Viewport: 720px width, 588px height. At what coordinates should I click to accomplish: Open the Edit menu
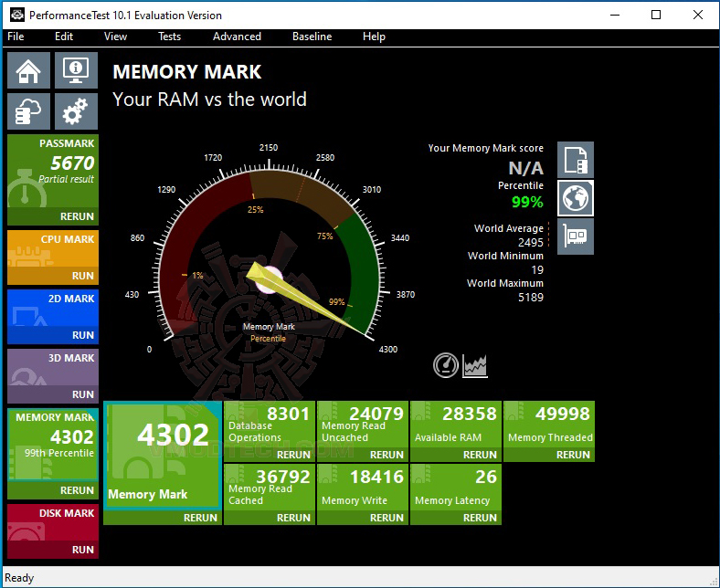[64, 37]
